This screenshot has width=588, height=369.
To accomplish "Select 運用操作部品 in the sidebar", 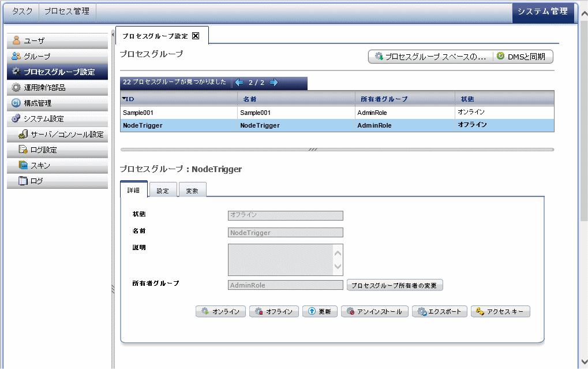I will [x=57, y=88].
